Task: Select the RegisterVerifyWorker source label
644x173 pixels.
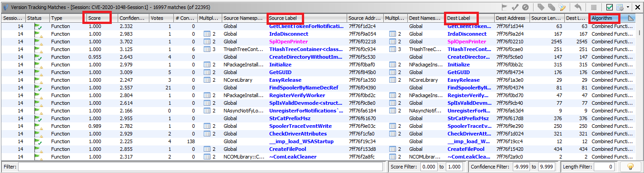Action: click(x=297, y=95)
